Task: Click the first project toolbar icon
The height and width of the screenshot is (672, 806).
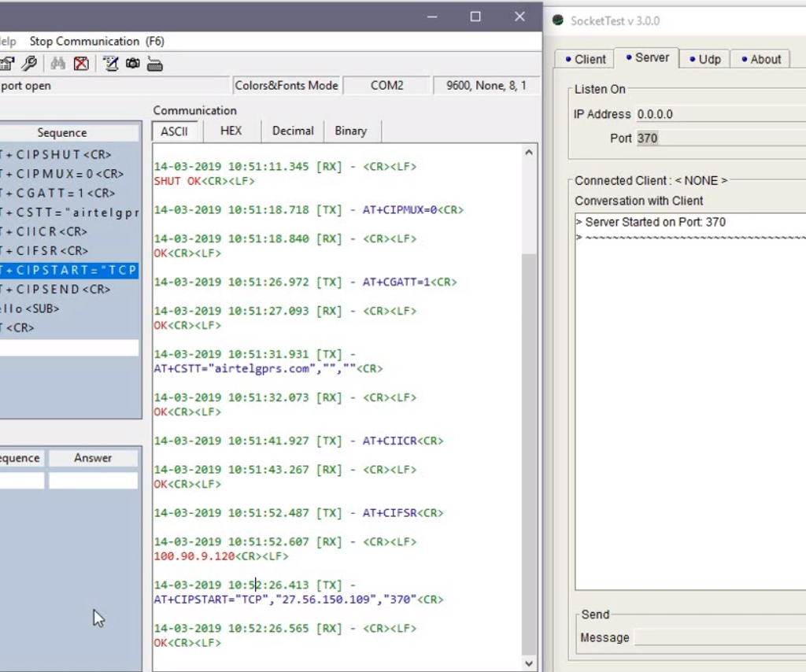Action: [6, 64]
